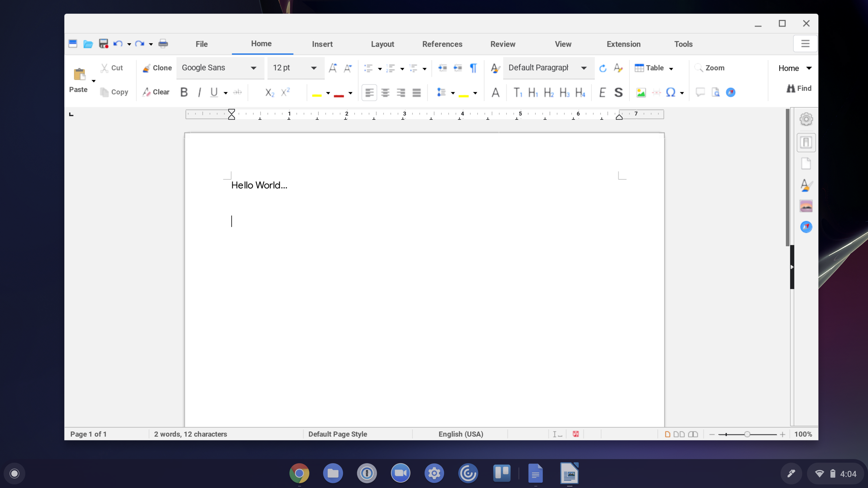The height and width of the screenshot is (488, 868).
Task: Open font color dropdown arrow
Action: point(350,93)
